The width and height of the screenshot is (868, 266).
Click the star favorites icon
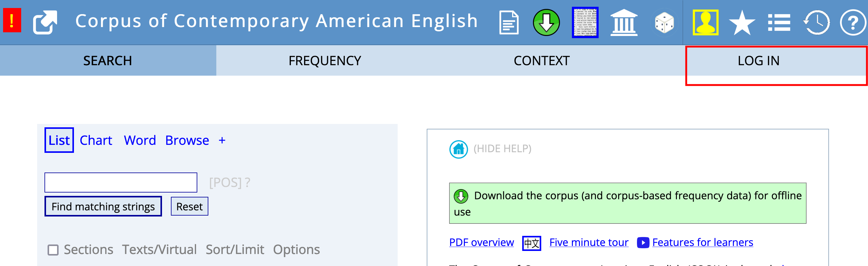(x=742, y=23)
